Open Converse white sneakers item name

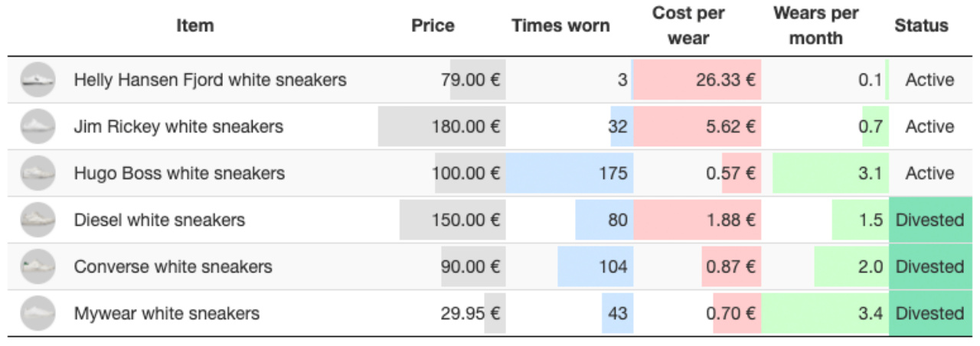[173, 266]
